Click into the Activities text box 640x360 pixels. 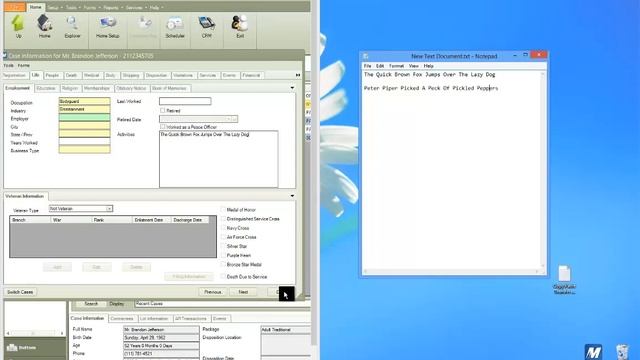click(x=218, y=159)
